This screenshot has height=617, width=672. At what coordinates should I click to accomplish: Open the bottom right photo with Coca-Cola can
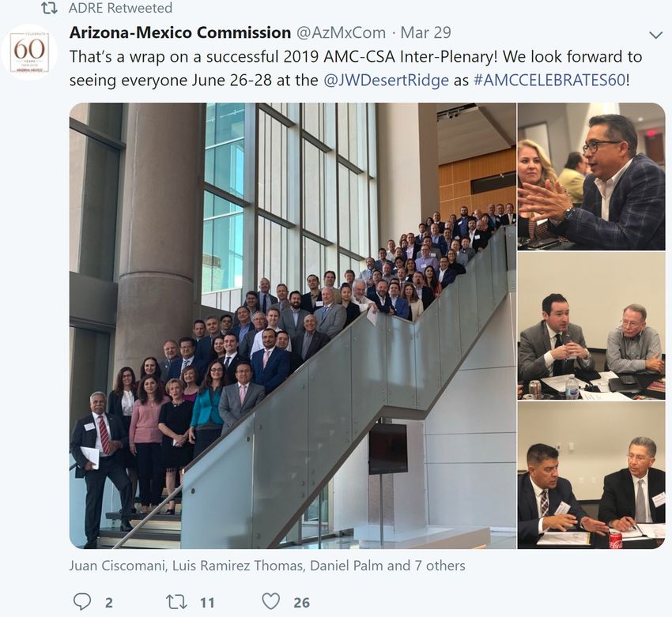(591, 476)
